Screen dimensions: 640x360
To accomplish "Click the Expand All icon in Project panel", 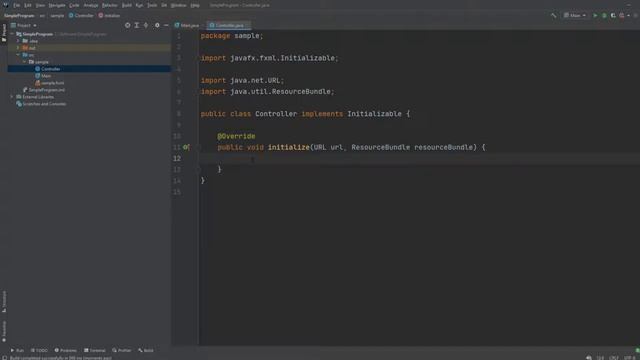I will [137, 25].
